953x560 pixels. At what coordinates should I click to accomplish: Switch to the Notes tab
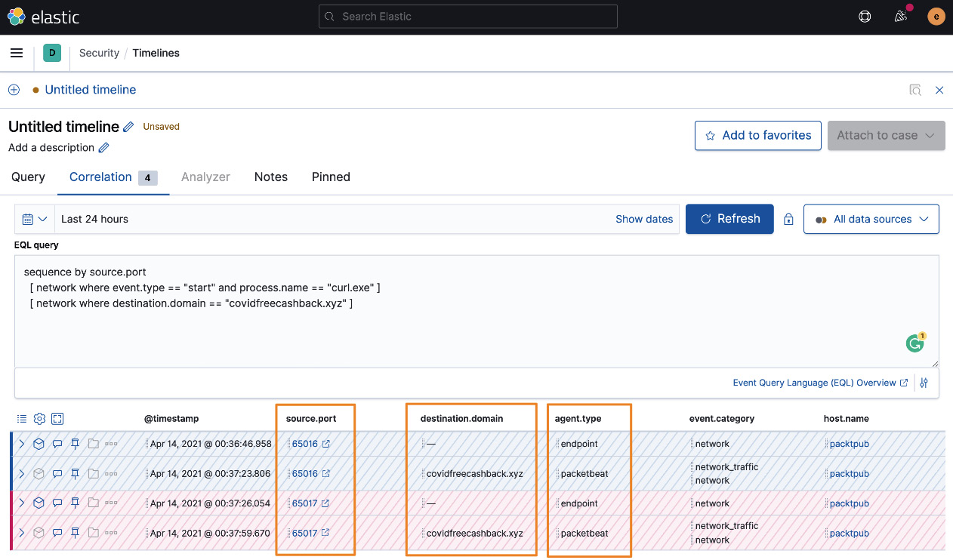[271, 177]
